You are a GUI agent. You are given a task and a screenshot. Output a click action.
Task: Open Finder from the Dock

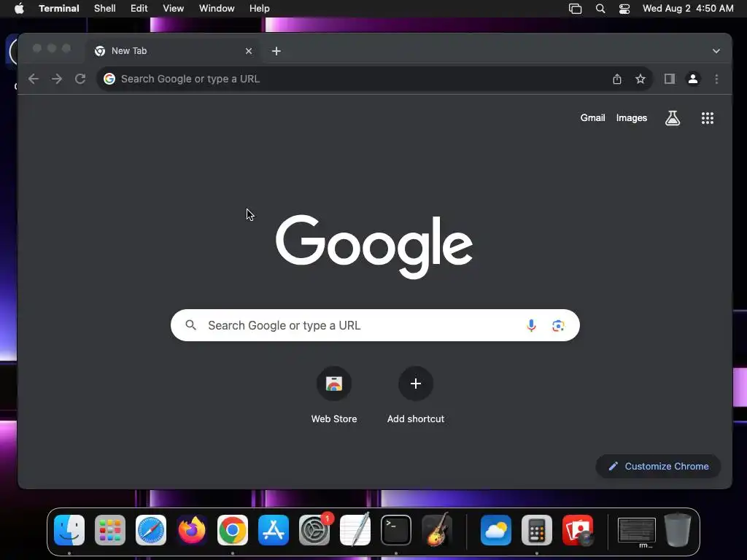coord(69,530)
